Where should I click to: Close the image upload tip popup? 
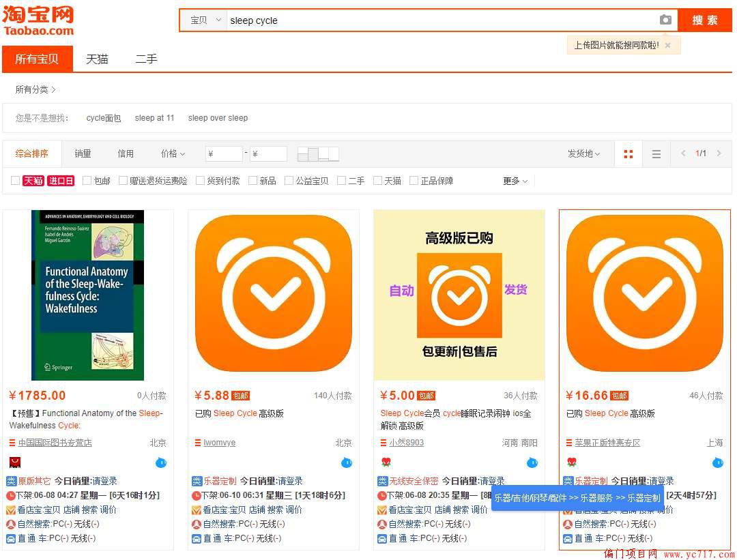667,46
